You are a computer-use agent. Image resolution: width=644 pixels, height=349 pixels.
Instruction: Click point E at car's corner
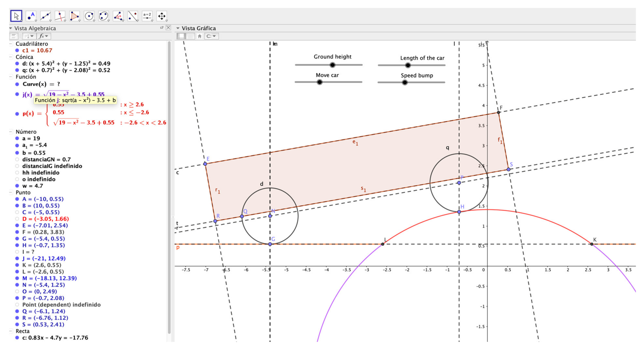pyautogui.click(x=205, y=164)
